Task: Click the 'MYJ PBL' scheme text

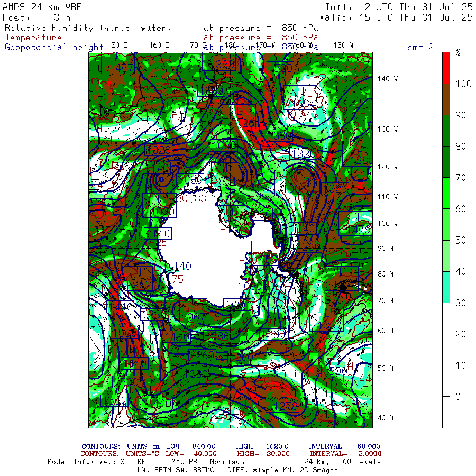Action: tap(186, 462)
